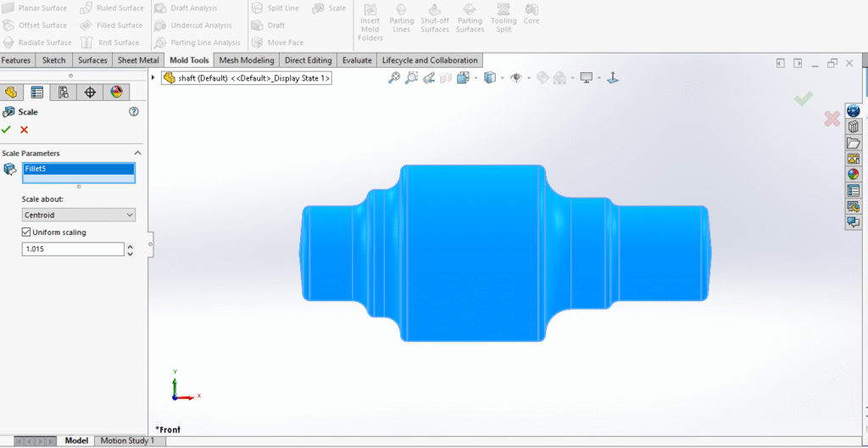The image size is (868, 448).
Task: Open SOLIDWORKS Resources task pane tab
Action: [853, 110]
